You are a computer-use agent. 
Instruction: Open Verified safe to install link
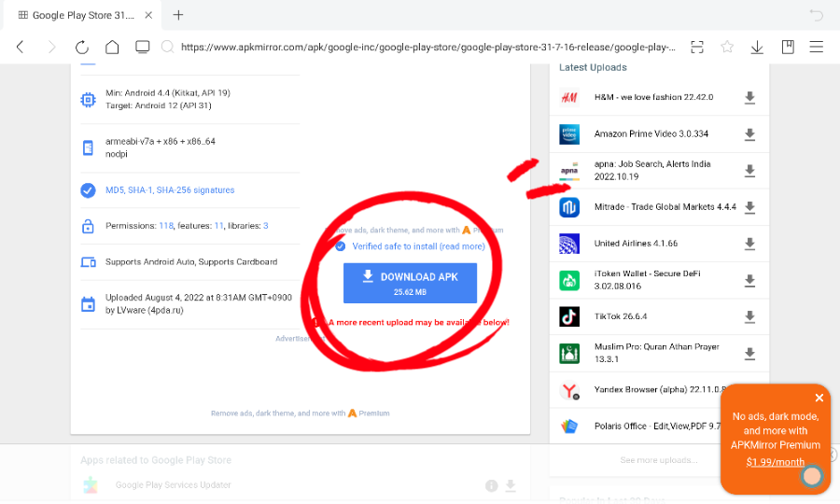pyautogui.click(x=418, y=246)
